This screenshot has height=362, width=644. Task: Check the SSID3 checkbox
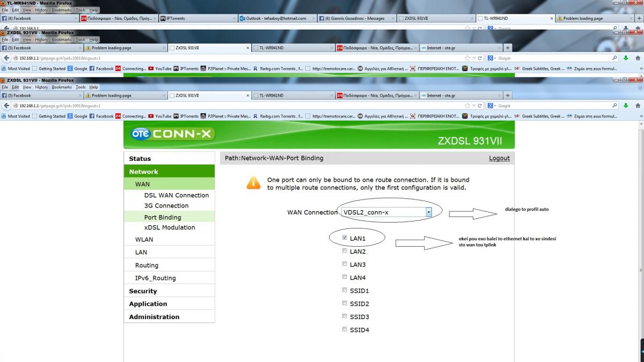pyautogui.click(x=345, y=316)
